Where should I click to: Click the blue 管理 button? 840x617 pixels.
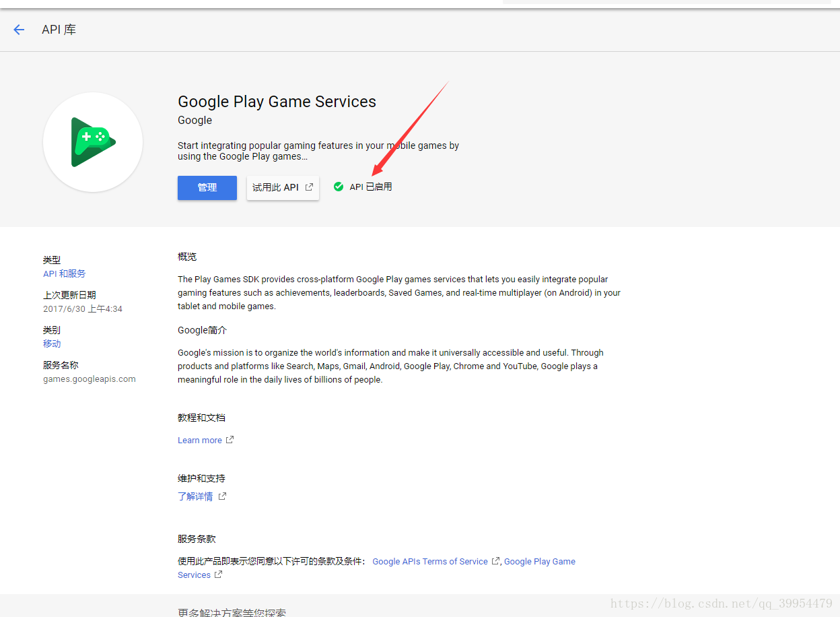click(x=207, y=188)
